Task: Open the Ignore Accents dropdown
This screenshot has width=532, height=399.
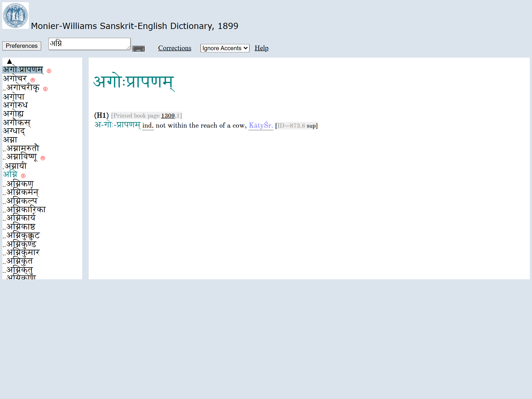Action: [225, 48]
